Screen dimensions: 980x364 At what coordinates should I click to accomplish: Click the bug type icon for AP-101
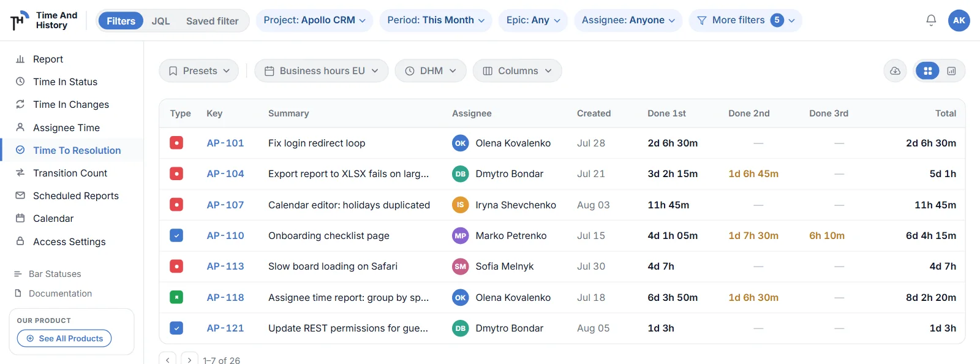pyautogui.click(x=176, y=143)
